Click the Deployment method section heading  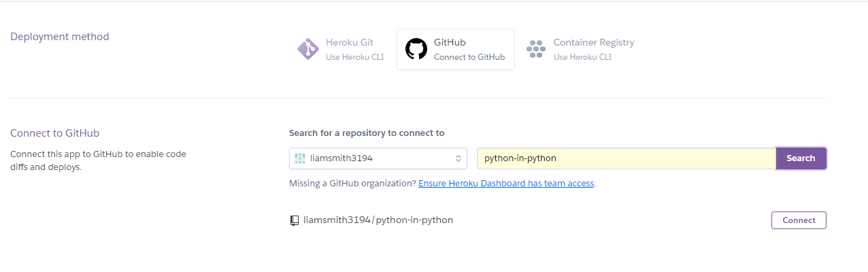tap(60, 37)
